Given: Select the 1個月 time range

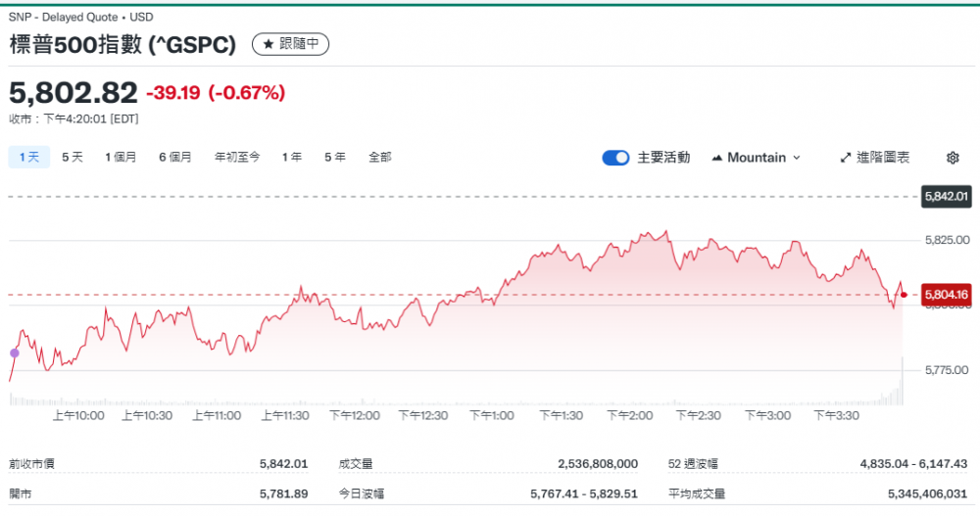Looking at the screenshot, I should 121,157.
